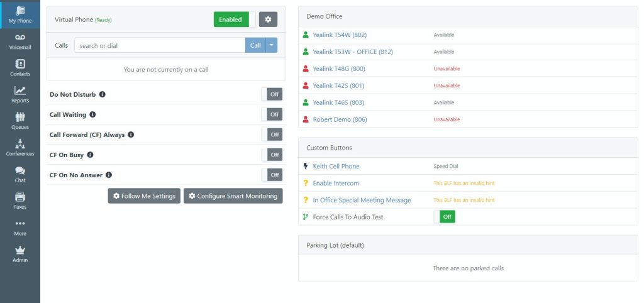Toggle CF On Busy switch

click(x=272, y=155)
